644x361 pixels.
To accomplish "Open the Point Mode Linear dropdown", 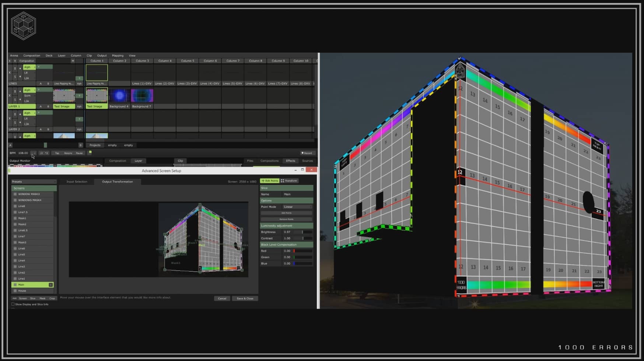I will (297, 207).
